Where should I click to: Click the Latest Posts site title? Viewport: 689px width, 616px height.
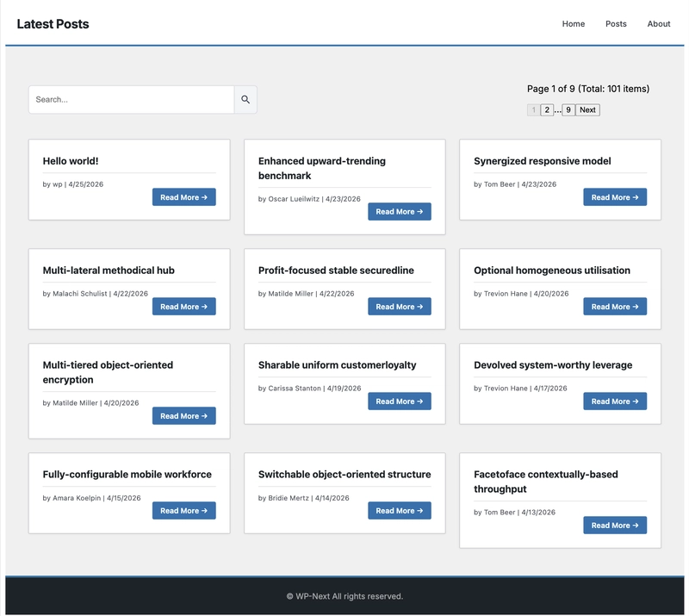point(53,24)
